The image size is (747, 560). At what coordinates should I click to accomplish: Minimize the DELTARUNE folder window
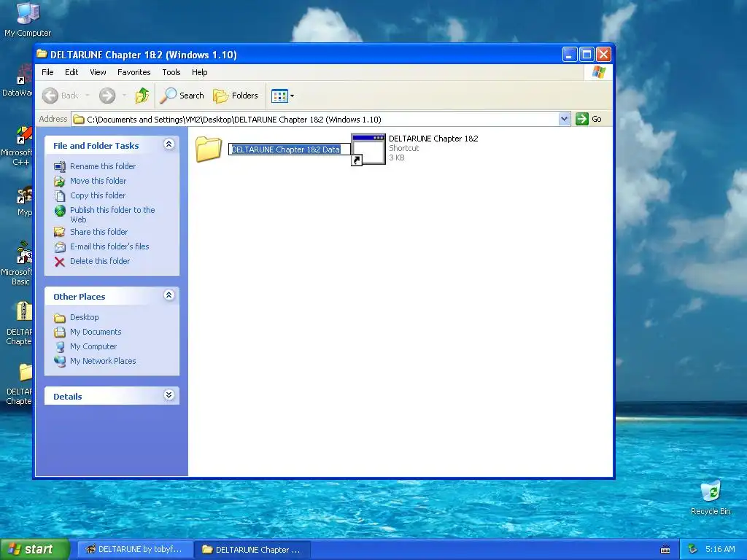click(x=569, y=55)
